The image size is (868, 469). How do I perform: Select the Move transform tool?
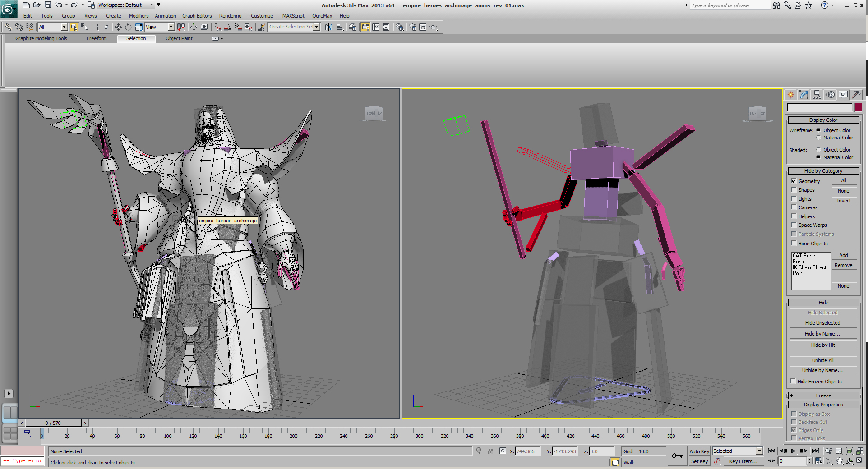(118, 27)
